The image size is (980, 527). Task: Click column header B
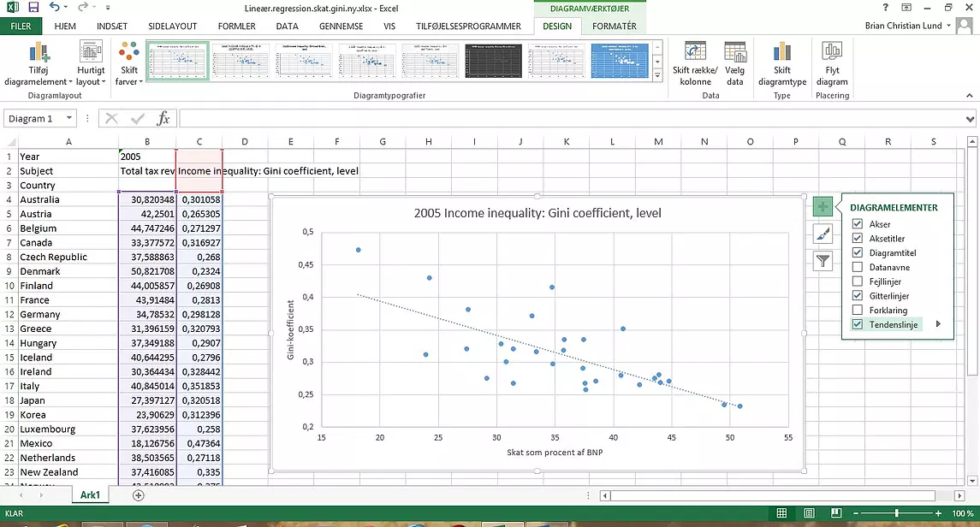click(x=147, y=142)
